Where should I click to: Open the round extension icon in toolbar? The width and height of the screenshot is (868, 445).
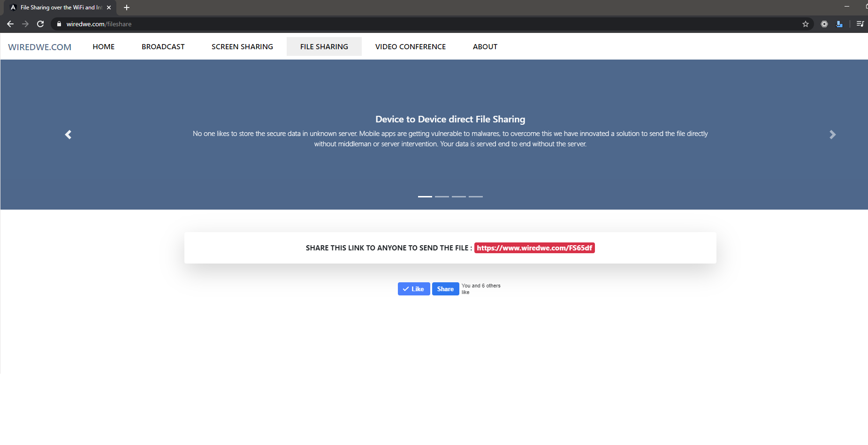pos(824,24)
